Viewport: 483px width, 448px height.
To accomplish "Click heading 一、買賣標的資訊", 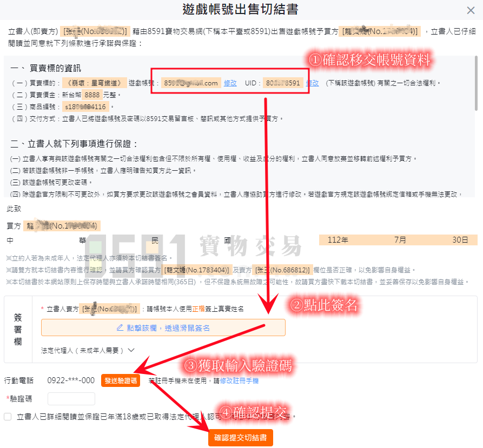I will pos(46,68).
